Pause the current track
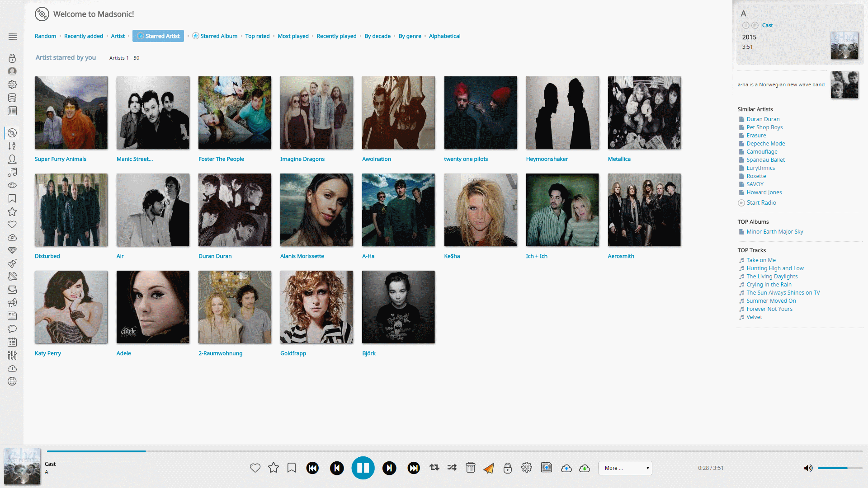 [x=363, y=468]
